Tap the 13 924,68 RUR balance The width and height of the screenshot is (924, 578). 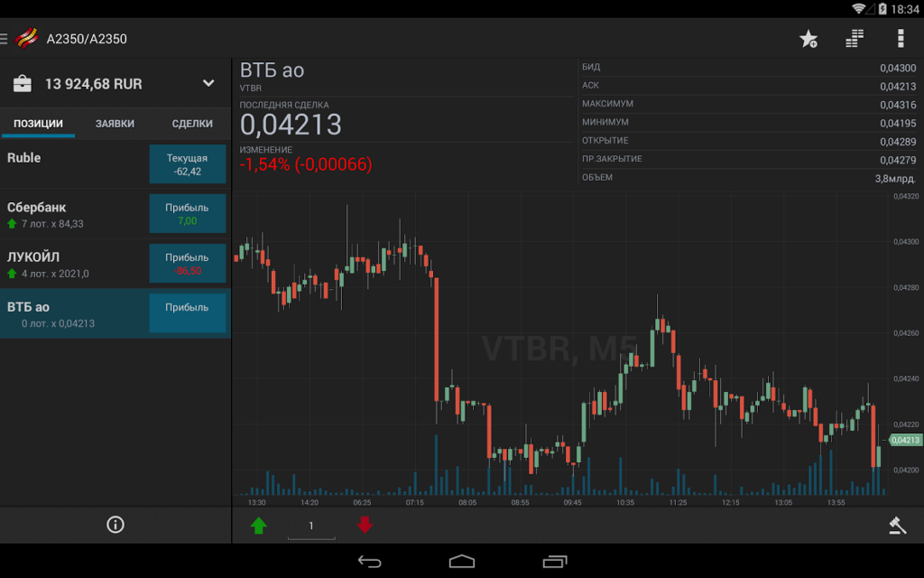point(94,84)
